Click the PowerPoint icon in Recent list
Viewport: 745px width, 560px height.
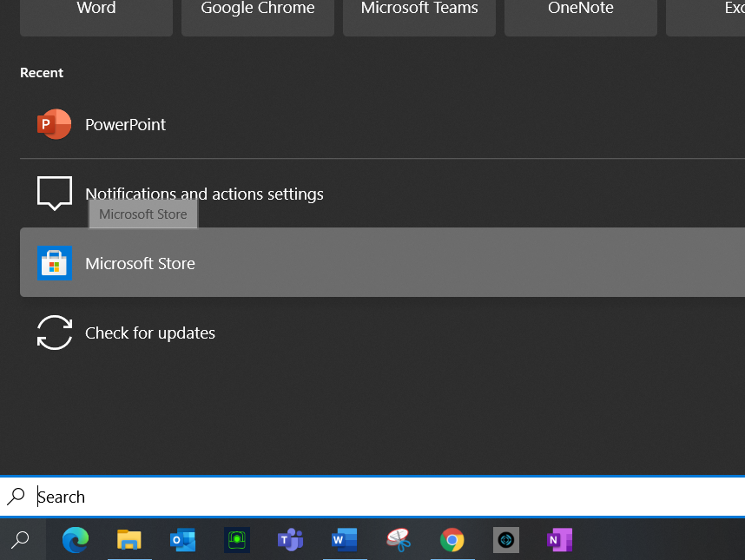54,124
